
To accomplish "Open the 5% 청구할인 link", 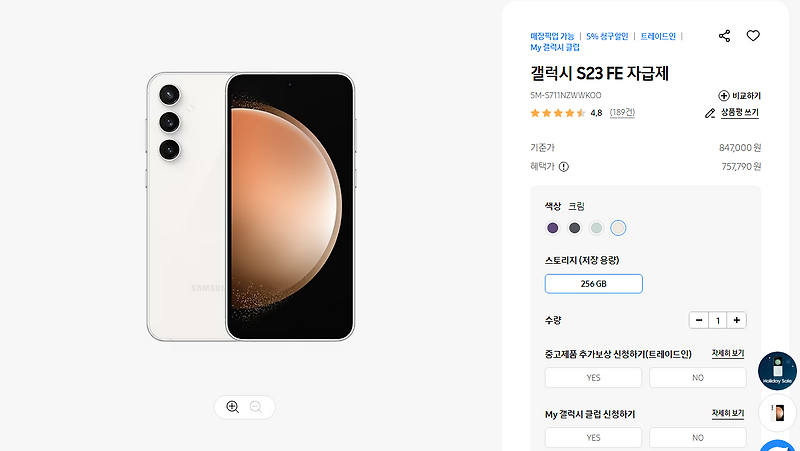I will (x=607, y=36).
